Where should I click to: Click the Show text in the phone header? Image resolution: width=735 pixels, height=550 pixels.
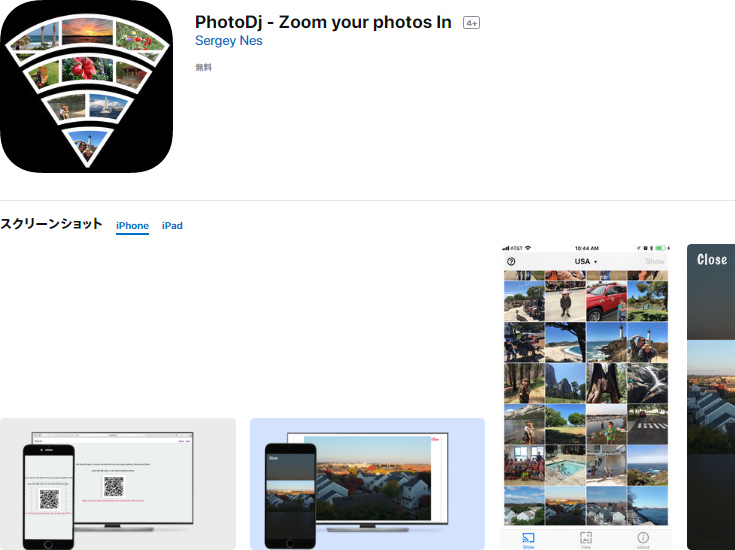[655, 262]
